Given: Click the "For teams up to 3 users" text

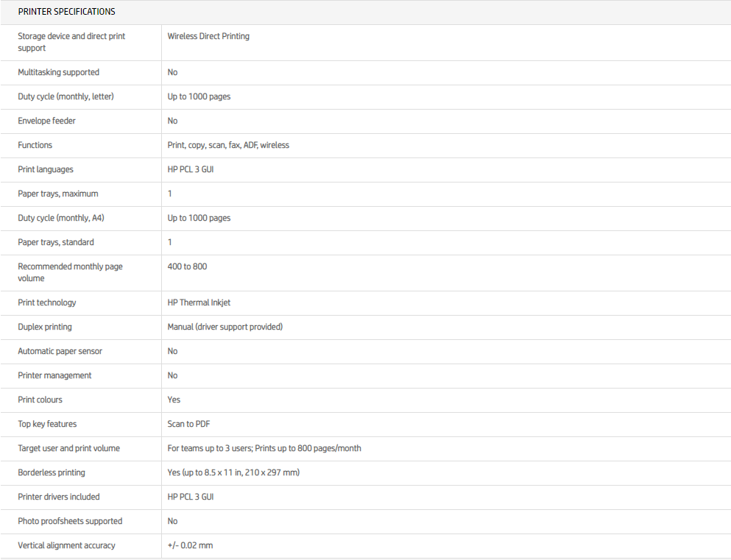Looking at the screenshot, I should click(x=209, y=448).
